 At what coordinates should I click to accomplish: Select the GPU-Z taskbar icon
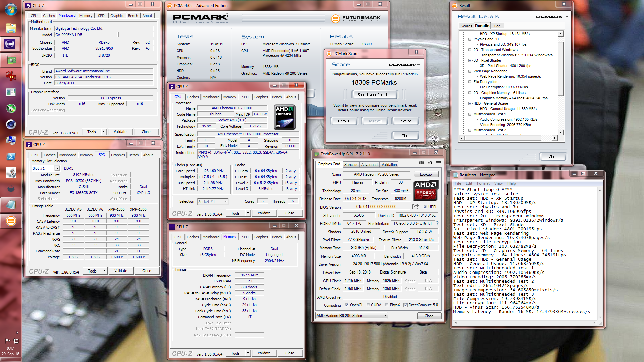pos(11,60)
